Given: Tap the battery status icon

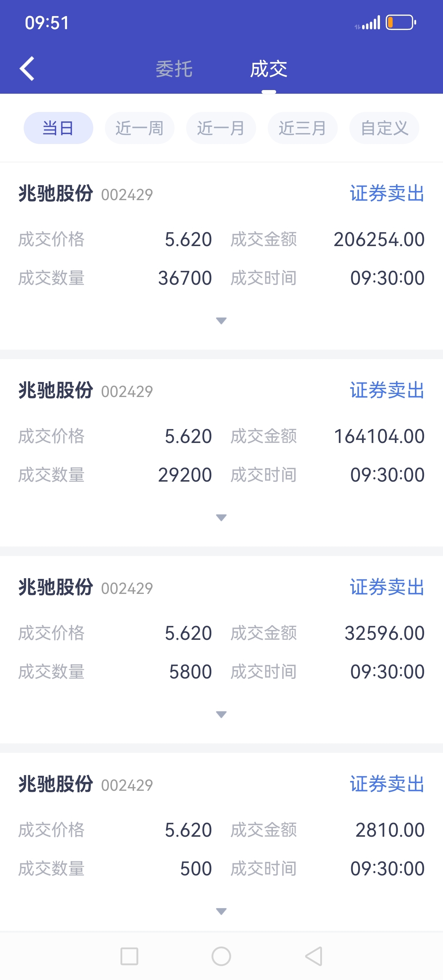Looking at the screenshot, I should click(x=401, y=23).
